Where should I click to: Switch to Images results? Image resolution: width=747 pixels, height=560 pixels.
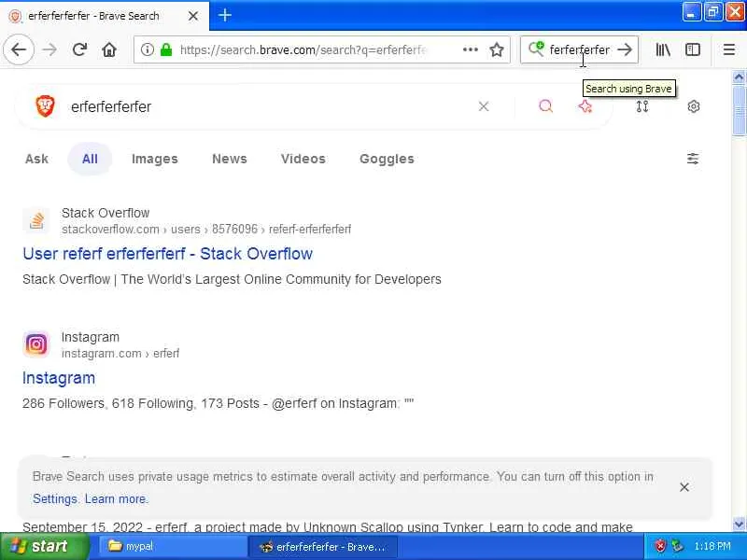[x=155, y=159]
